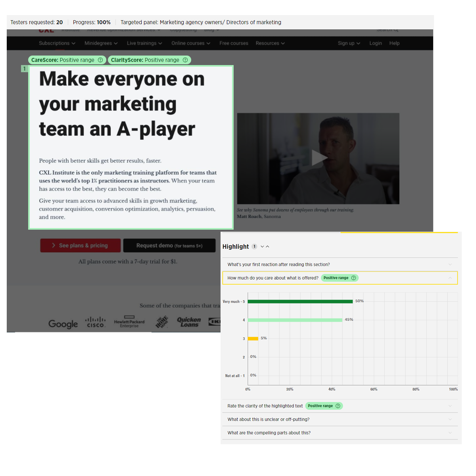Collapse the Highlight section with its chevron

tap(267, 246)
